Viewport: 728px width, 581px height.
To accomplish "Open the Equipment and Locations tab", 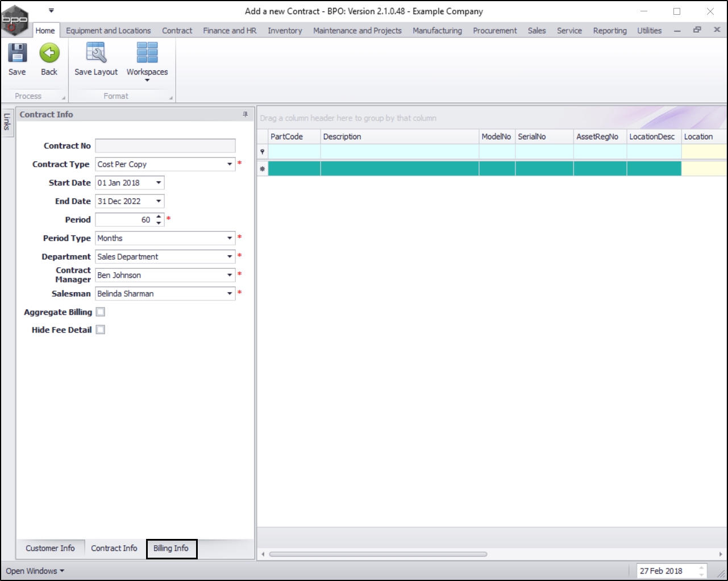I will (109, 31).
